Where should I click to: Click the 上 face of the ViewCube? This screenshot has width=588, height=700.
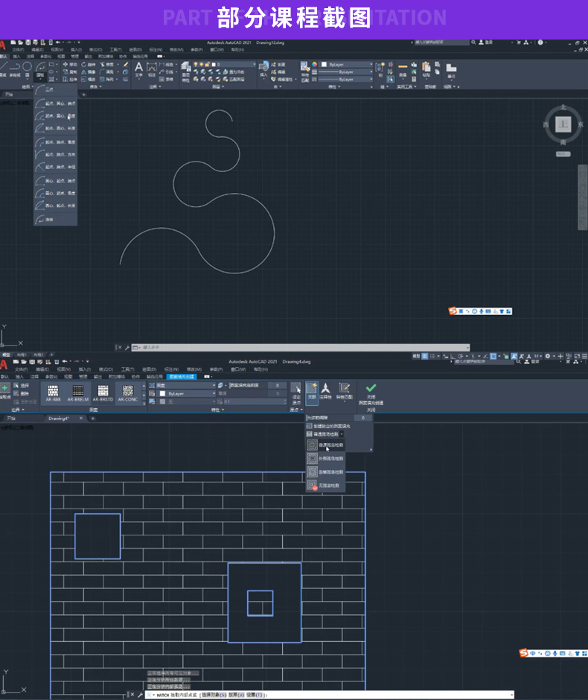pos(563,124)
